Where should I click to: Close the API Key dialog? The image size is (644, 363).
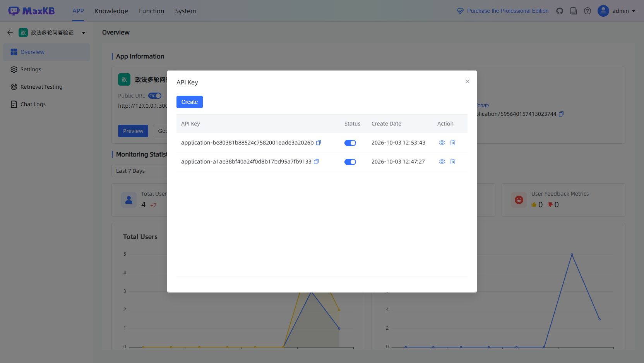tap(468, 81)
